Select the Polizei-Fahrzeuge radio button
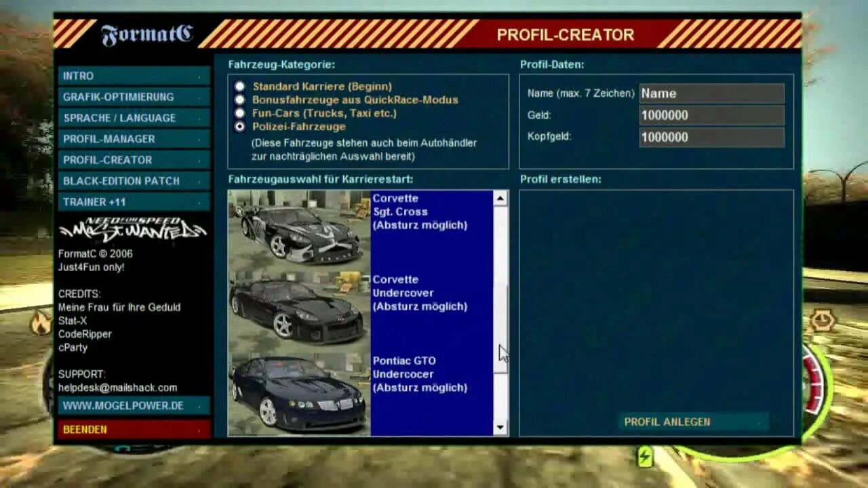 tap(241, 127)
